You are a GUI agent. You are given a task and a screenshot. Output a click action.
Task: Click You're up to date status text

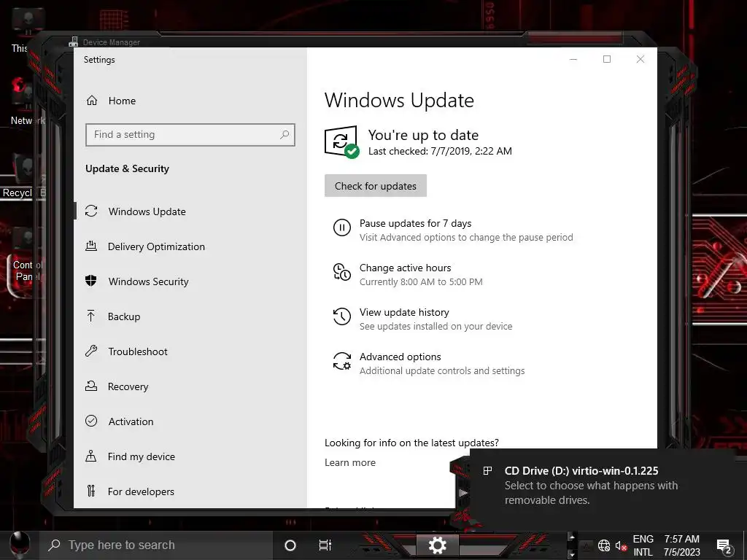point(423,135)
